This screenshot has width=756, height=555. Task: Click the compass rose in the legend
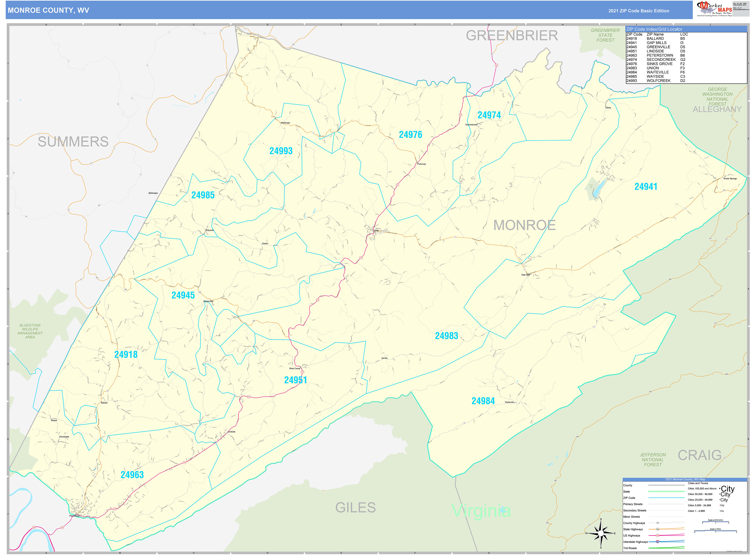(601, 533)
